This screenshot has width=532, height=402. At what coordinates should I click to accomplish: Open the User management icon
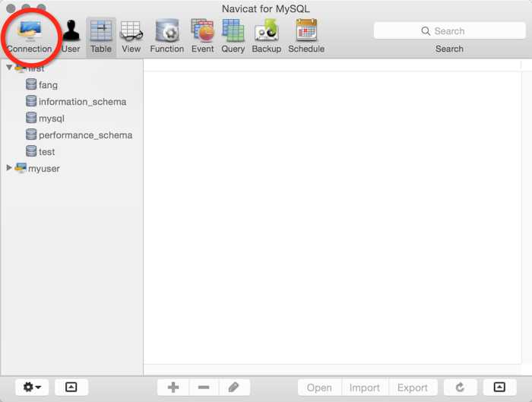click(71, 36)
